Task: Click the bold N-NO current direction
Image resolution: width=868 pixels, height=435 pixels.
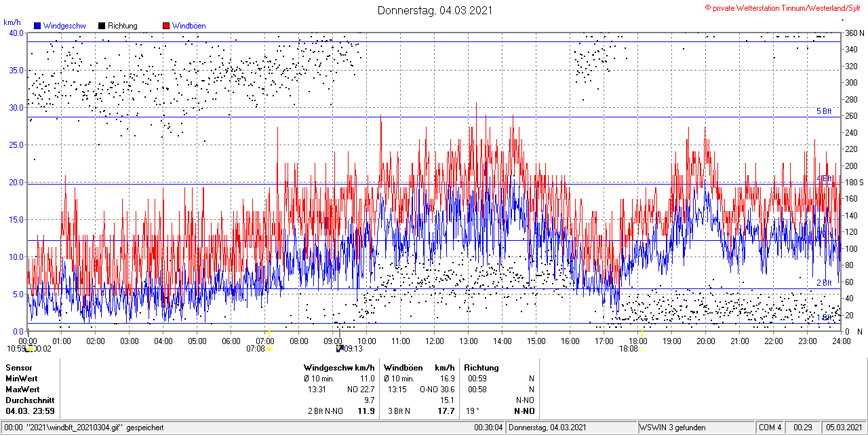Action: pos(524,411)
